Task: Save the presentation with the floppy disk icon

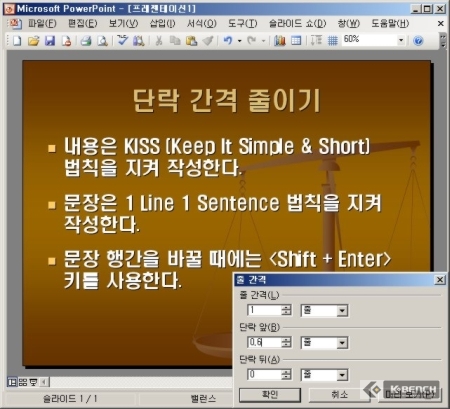Action: pyautogui.click(x=50, y=41)
